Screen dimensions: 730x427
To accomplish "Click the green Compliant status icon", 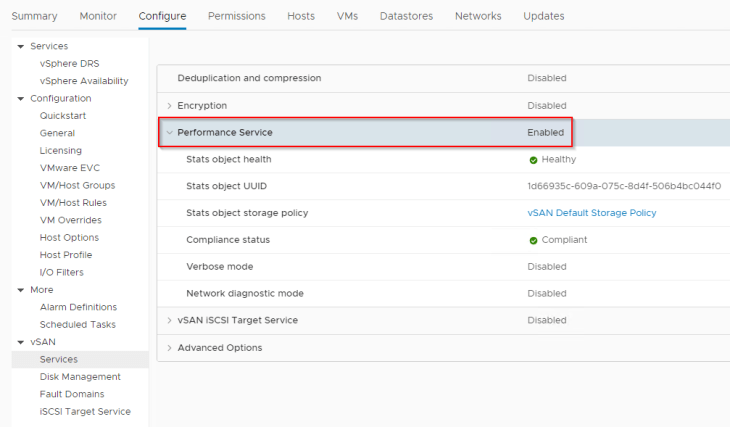I will 533,240.
